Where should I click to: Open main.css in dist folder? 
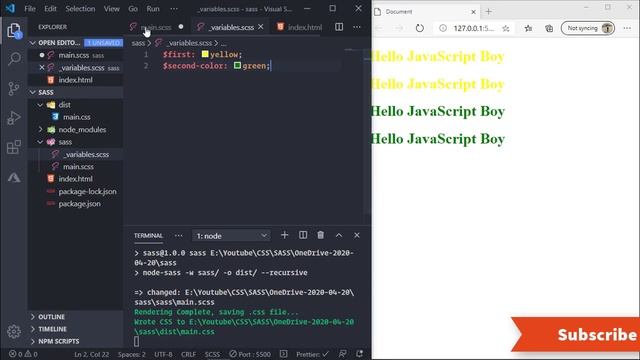76,117
